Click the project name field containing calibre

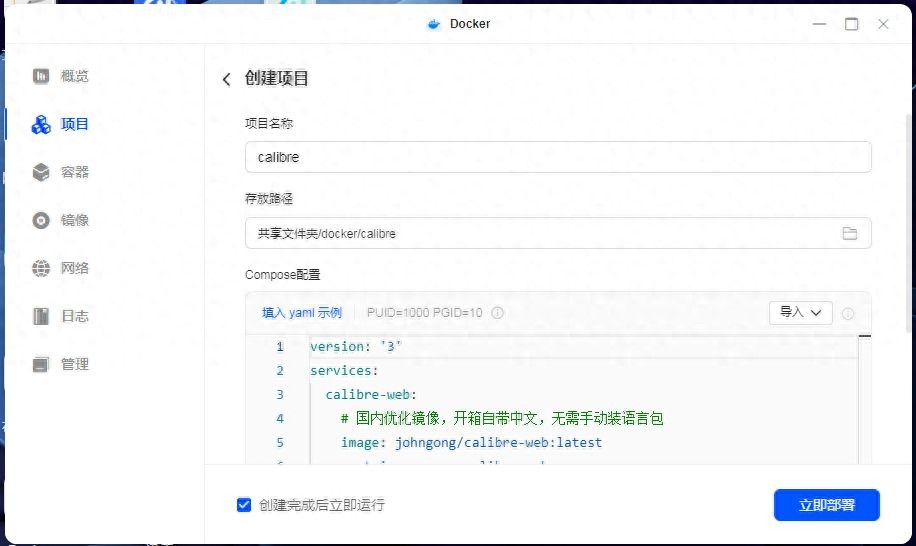coord(556,157)
